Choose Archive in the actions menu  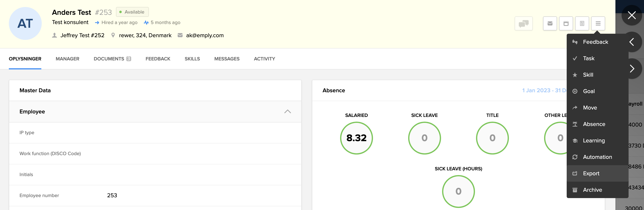[592, 190]
